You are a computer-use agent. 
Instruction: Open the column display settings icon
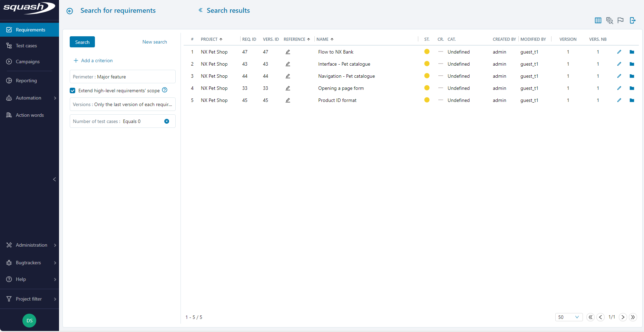coord(598,20)
